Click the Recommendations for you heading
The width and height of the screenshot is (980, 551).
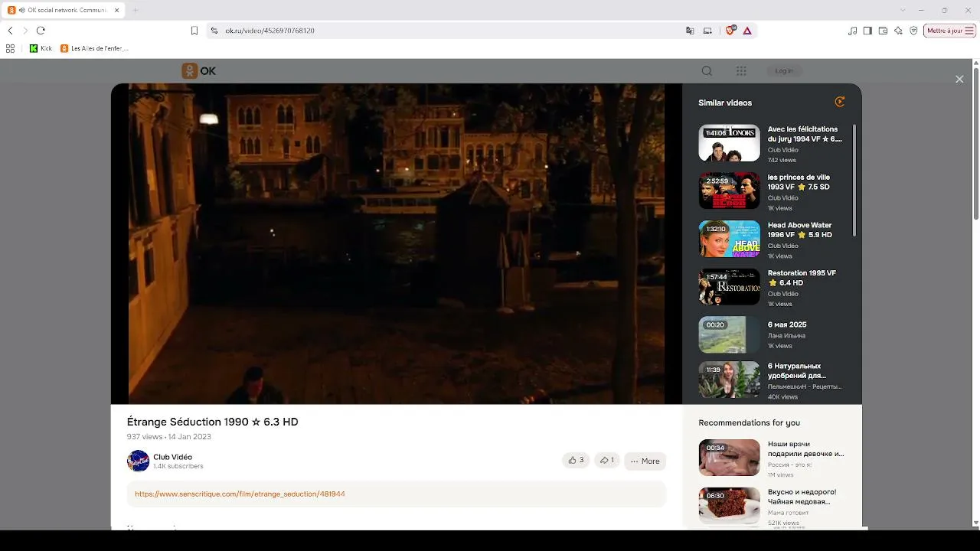749,422
